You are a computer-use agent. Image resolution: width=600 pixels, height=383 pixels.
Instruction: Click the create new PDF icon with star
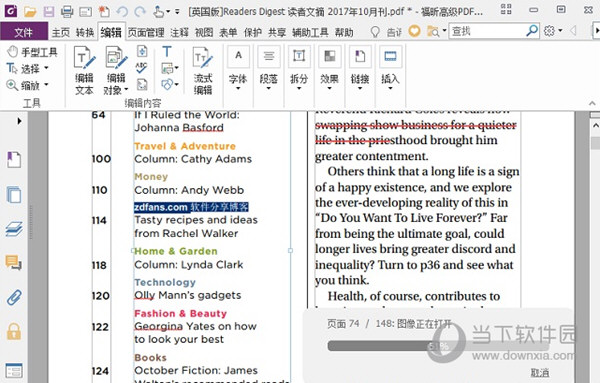tap(104, 11)
